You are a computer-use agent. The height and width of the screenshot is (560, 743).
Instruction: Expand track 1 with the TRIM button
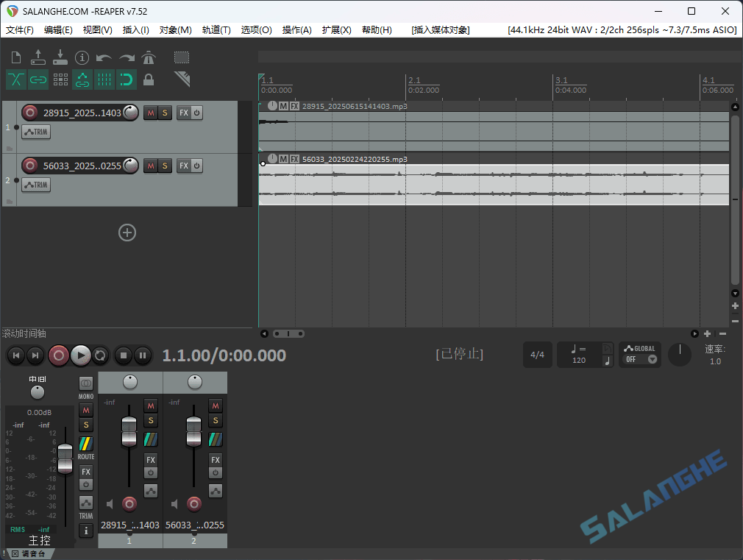[35, 131]
